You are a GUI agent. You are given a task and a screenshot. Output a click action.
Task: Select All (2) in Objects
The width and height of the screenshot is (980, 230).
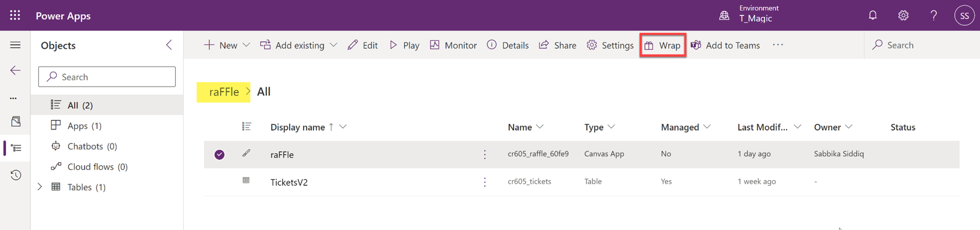coord(107,105)
